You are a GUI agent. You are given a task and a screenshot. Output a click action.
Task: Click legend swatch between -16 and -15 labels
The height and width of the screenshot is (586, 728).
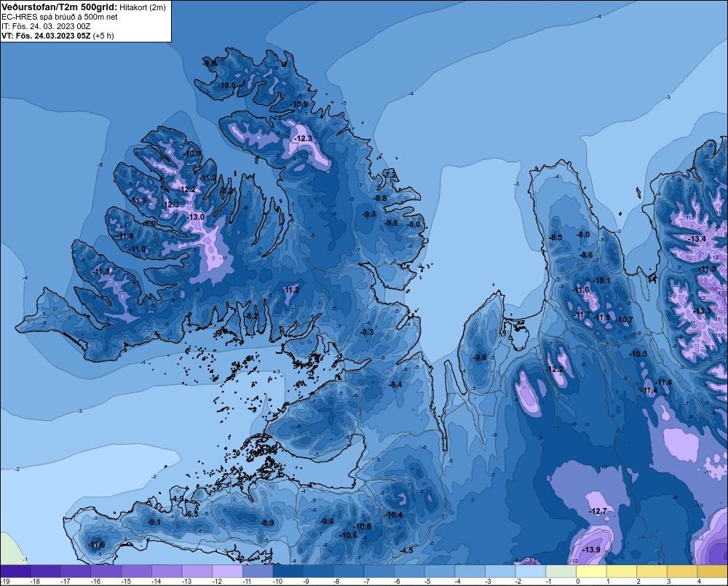pos(106,571)
